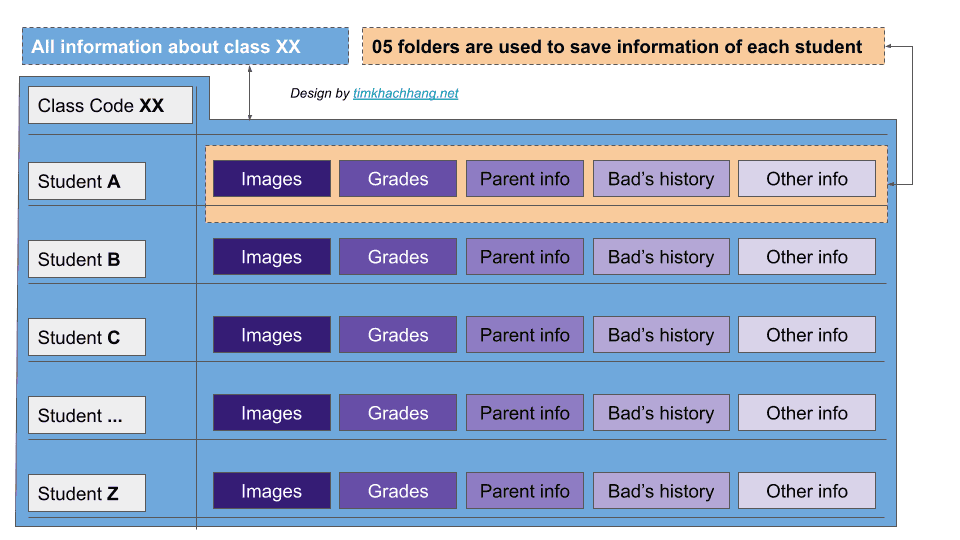This screenshot has width=960, height=540.
Task: Open Student A's Bad's history folder
Action: pos(661,179)
